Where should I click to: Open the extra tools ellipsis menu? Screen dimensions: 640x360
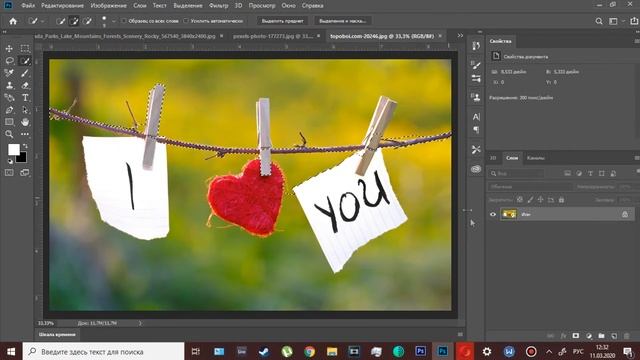click(25, 134)
